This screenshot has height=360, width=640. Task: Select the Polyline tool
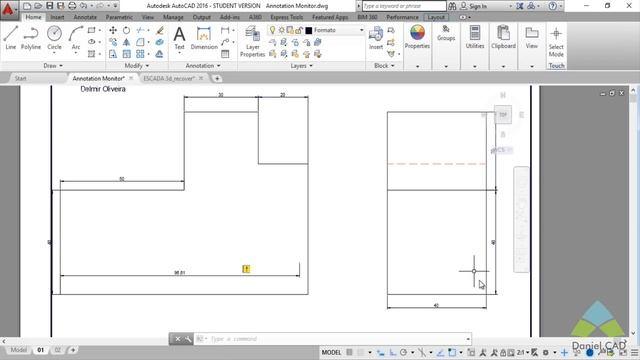pos(31,38)
